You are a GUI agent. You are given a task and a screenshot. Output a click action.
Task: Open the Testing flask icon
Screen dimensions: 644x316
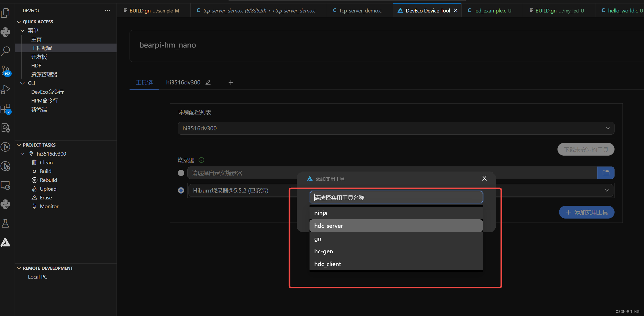point(6,223)
